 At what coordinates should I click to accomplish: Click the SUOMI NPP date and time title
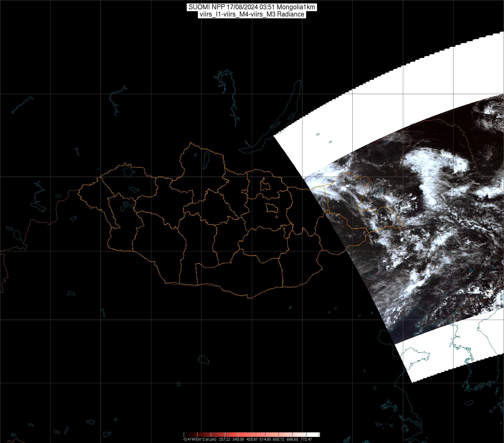click(252, 7)
